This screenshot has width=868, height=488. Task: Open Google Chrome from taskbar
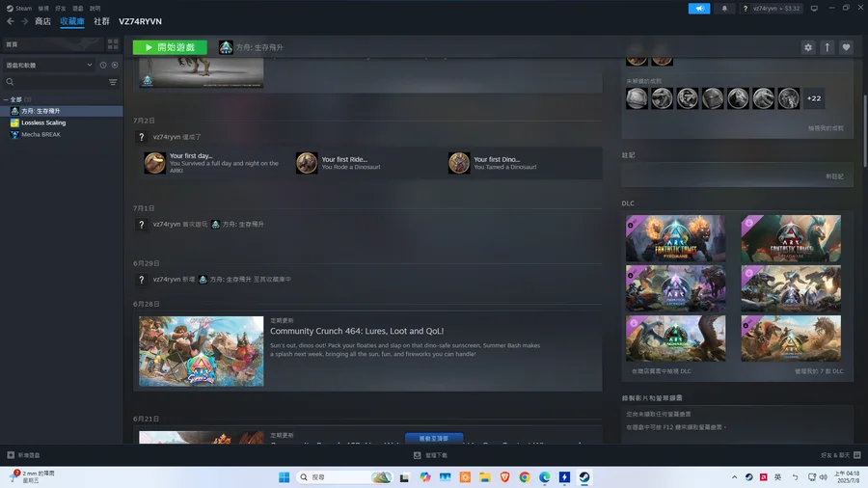(x=525, y=477)
